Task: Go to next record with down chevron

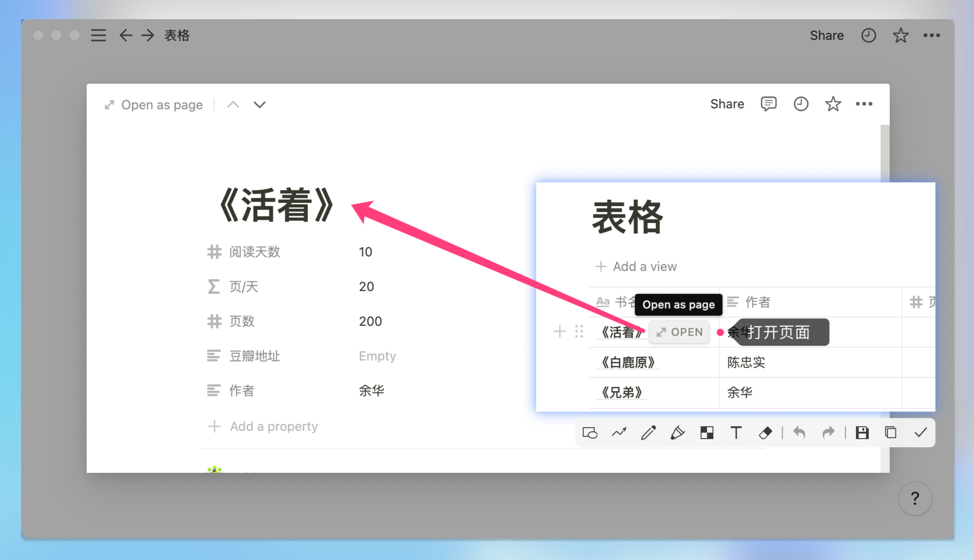Action: 259,105
